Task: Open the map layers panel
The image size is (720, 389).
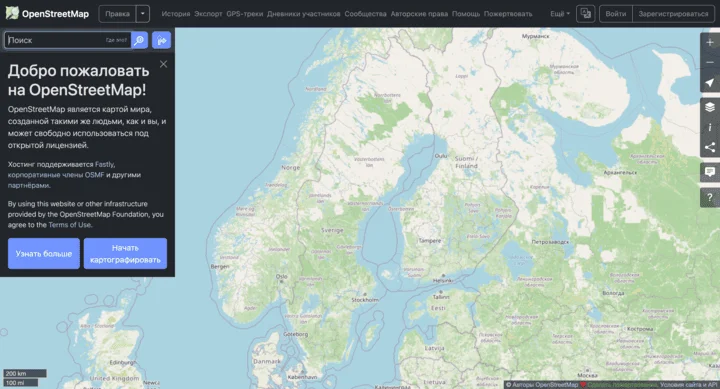Action: (710, 107)
